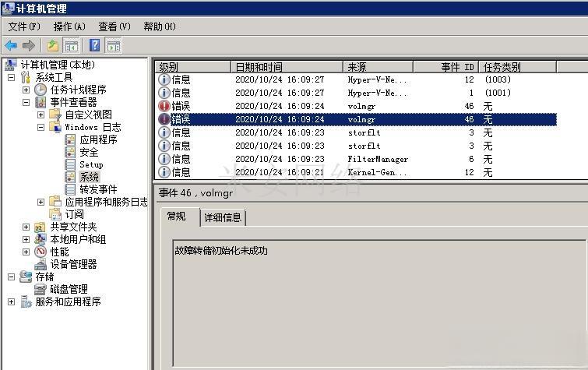
Task: Click the 任务计划程序 clock icon
Action: coord(40,90)
